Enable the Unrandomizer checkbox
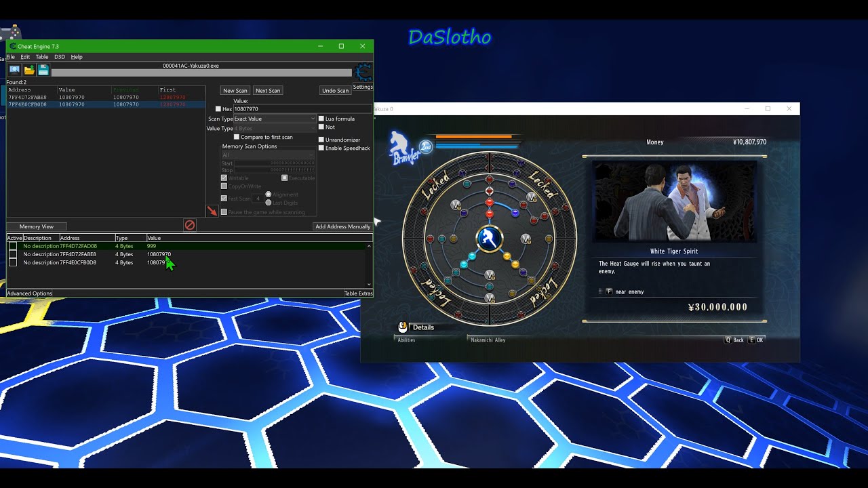868x488 pixels. click(321, 140)
